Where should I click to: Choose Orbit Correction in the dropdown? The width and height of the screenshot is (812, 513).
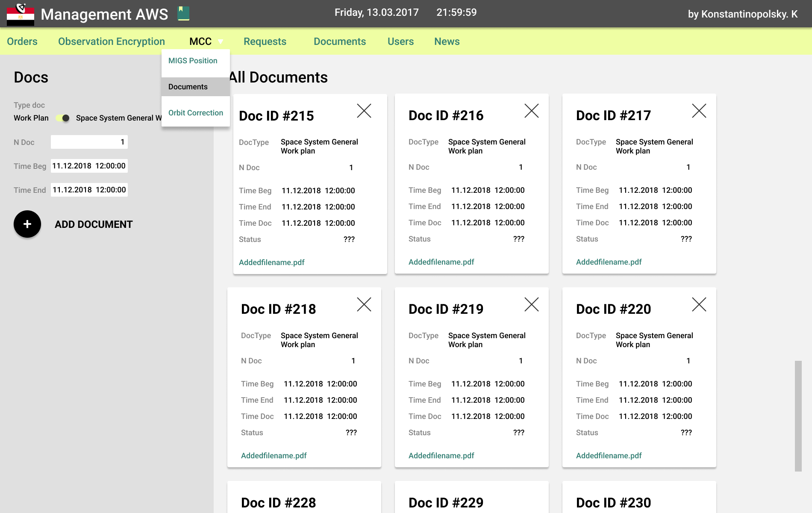196,113
